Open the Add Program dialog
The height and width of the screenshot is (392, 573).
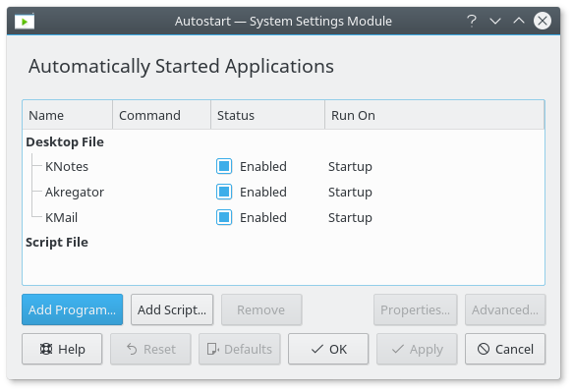[72, 309]
